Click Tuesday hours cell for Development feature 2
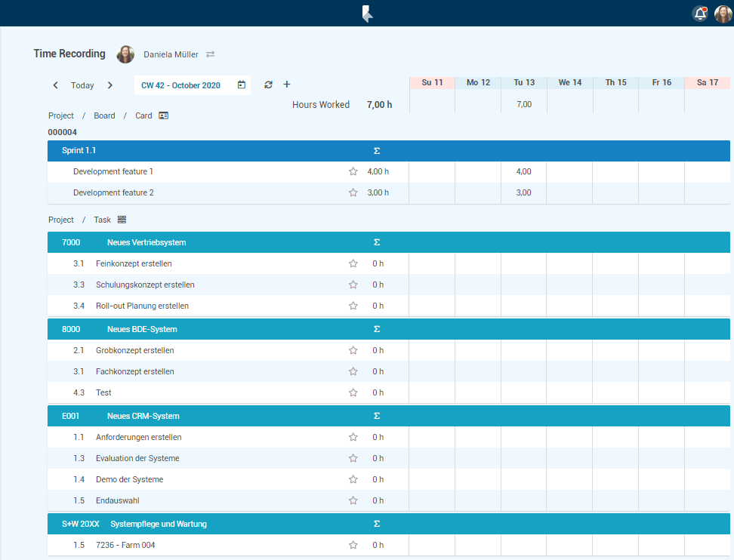The width and height of the screenshot is (734, 560). (x=523, y=192)
